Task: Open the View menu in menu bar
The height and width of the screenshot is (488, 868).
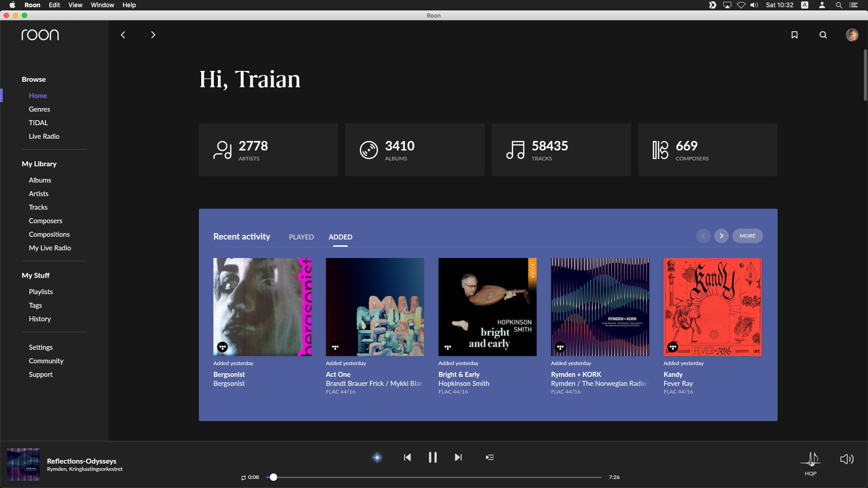Action: point(75,5)
